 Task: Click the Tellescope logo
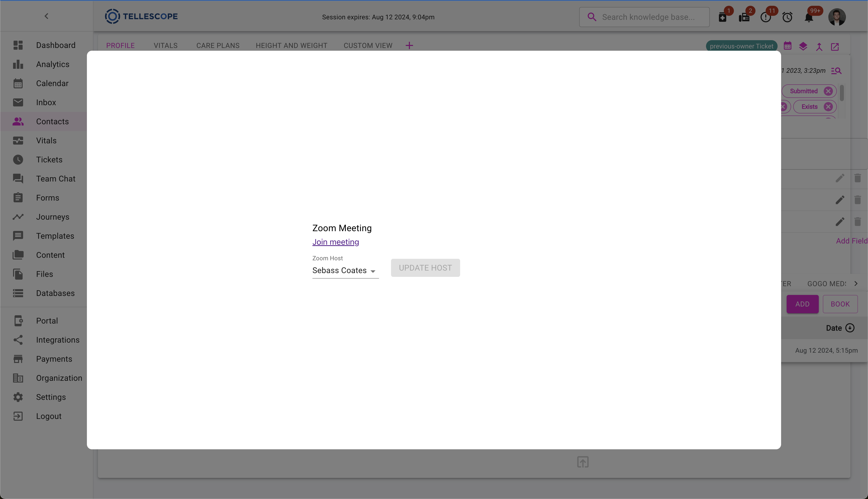pyautogui.click(x=141, y=16)
